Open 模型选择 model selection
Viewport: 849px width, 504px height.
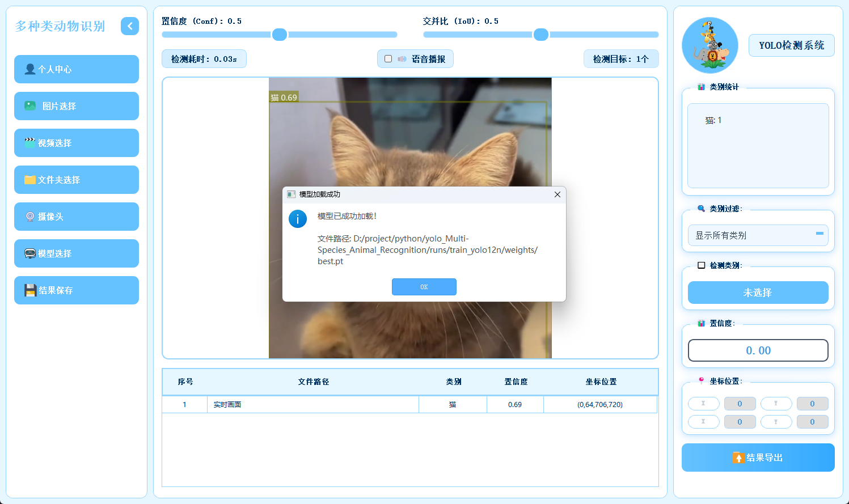[77, 253]
